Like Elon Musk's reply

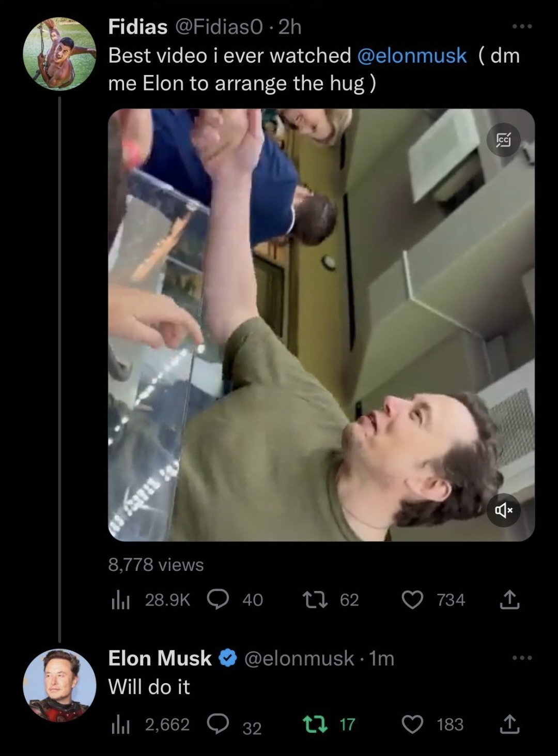[x=412, y=724]
